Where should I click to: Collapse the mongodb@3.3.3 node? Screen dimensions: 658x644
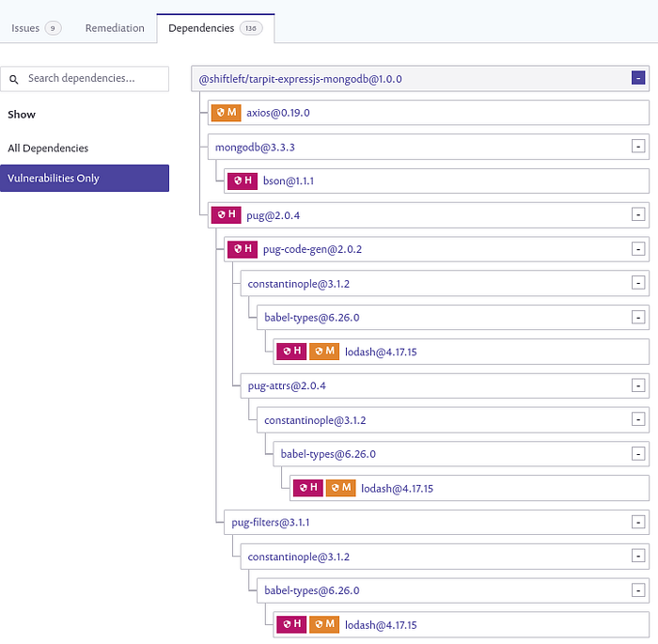pyautogui.click(x=638, y=146)
